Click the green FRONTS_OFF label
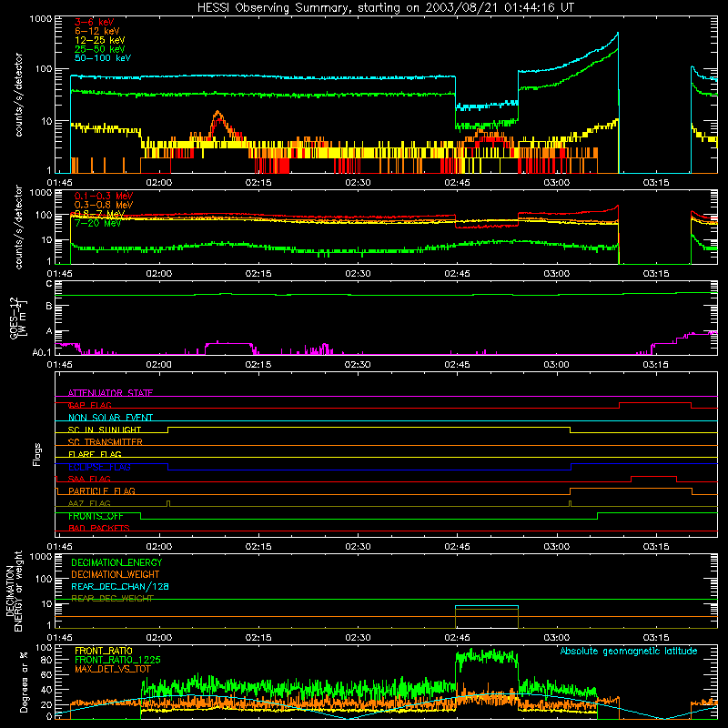The height and width of the screenshot is (728, 728). tap(96, 516)
